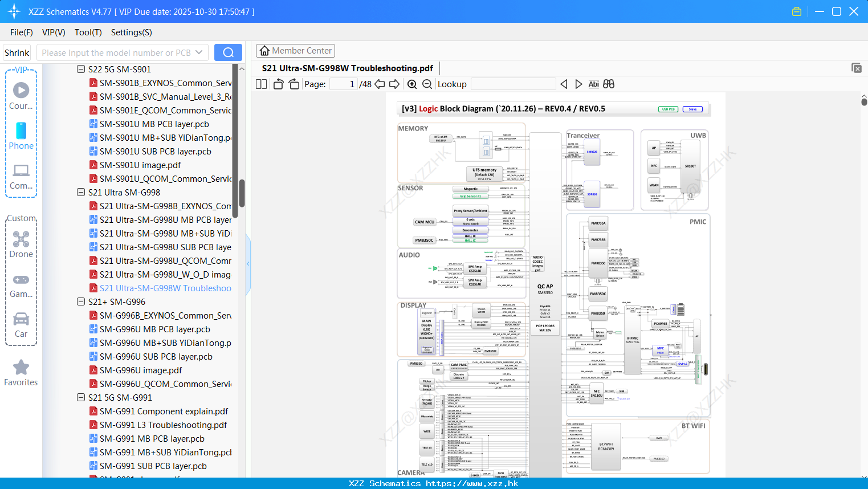This screenshot has width=868, height=489.
Task: Open SM-S901E_QCOM_Common_Service file
Action: 161,110
